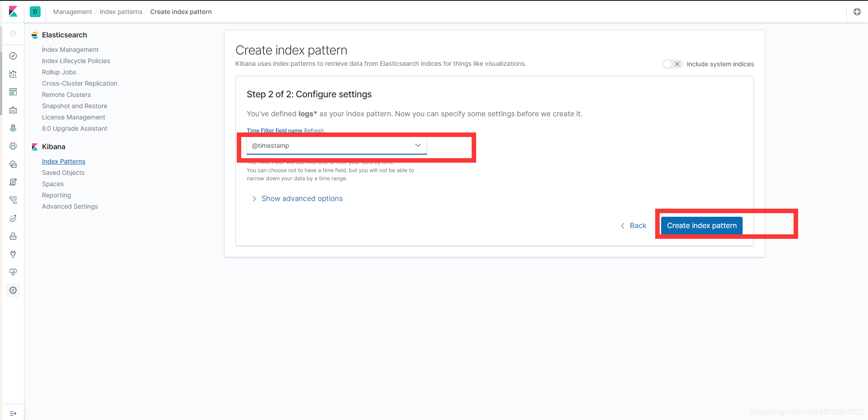Viewport: 868px width, 420px height.
Task: Open APM icon in sidebar
Action: pos(13,200)
